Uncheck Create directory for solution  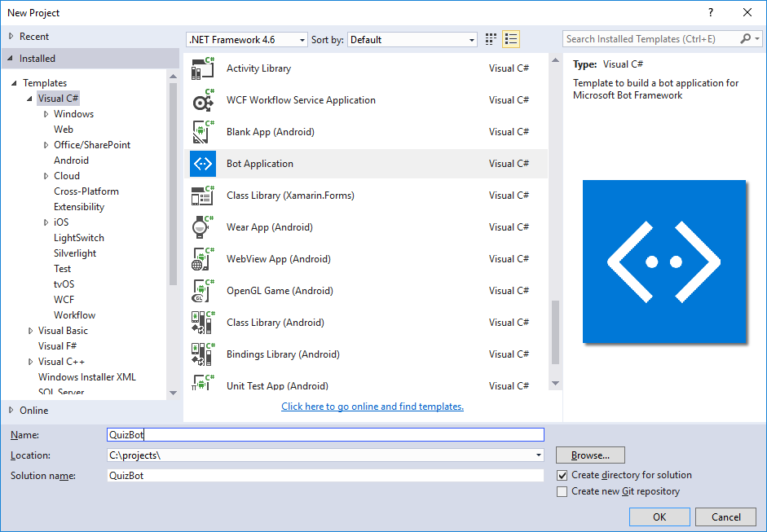(562, 474)
